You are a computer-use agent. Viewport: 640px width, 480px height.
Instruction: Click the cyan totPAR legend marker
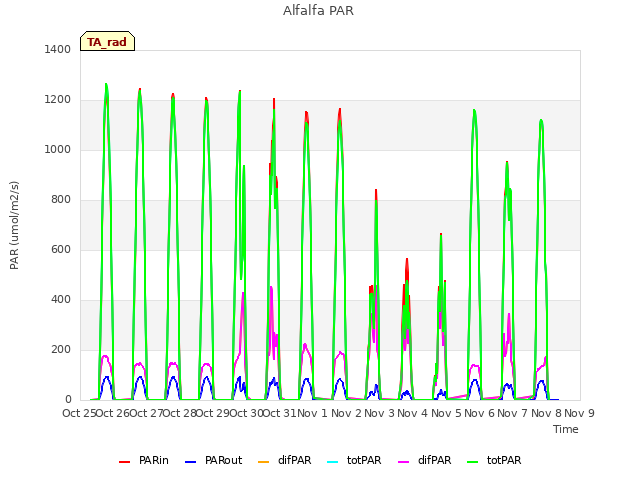333,462
